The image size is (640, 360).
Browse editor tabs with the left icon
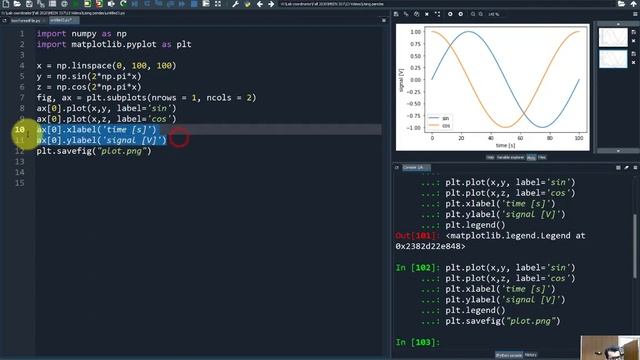pos(4,20)
